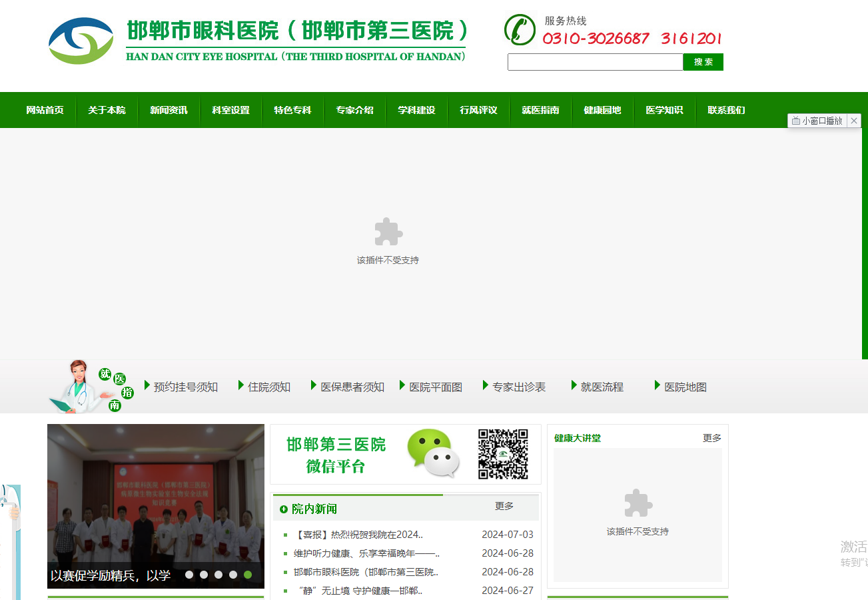Image resolution: width=868 pixels, height=600 pixels.
Task: Click 更多 next to 院内新闻
Action: pos(504,506)
